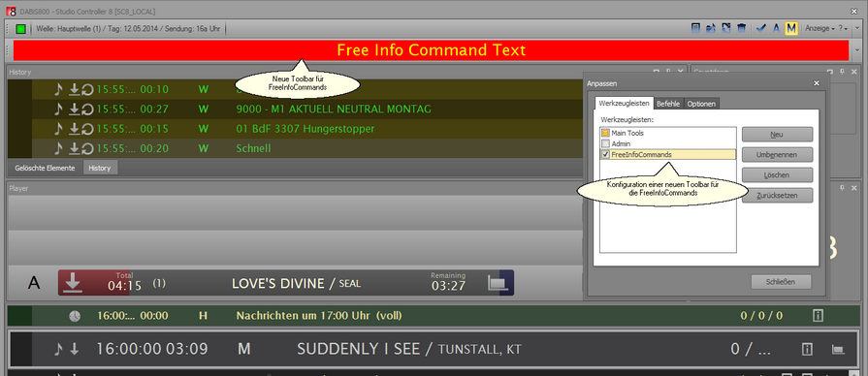Viewport: 868px width, 376px height.
Task: Click 'Remaining 03:27' time on player A
Action: point(448,282)
